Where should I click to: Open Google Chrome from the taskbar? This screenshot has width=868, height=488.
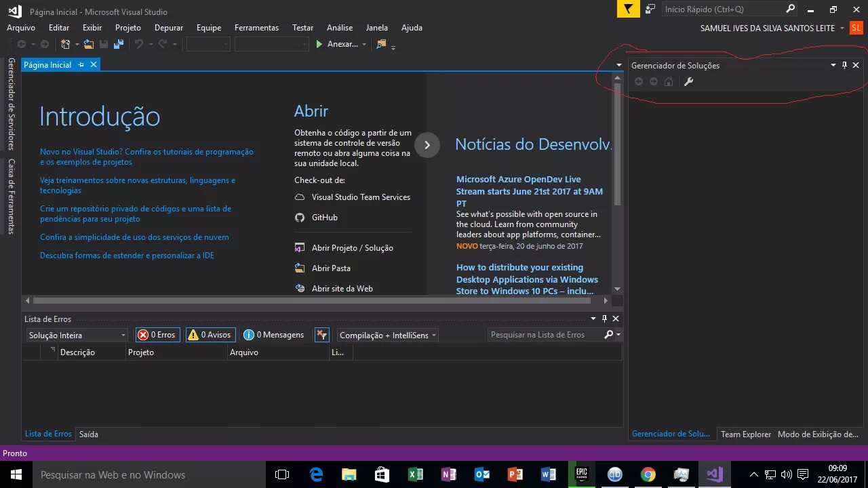[648, 474]
